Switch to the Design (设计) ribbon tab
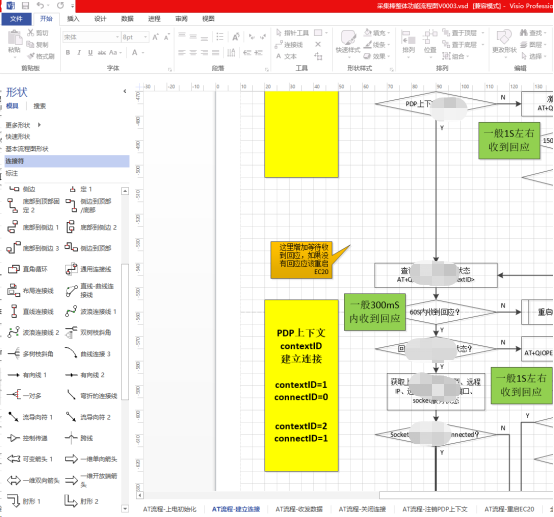The width and height of the screenshot is (554, 517). 100,19
